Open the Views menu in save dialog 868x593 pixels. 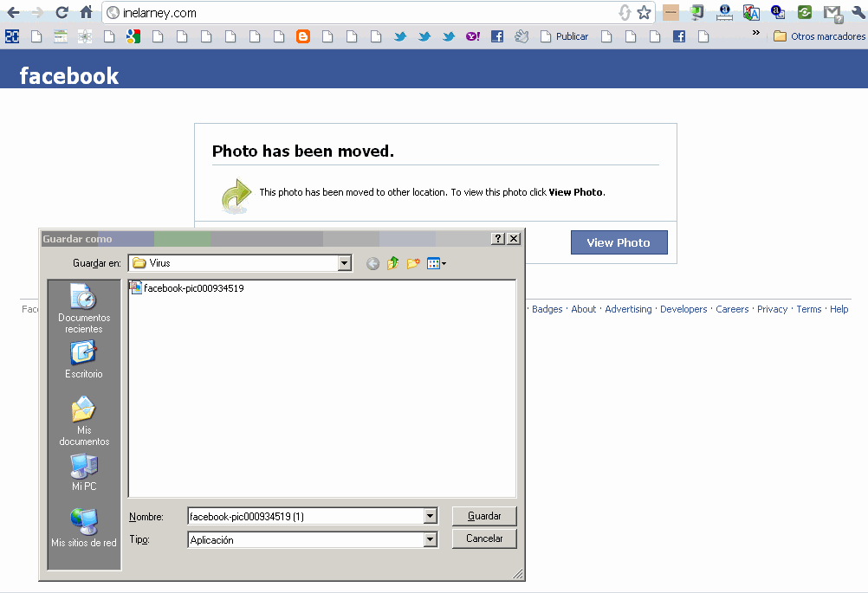click(437, 263)
